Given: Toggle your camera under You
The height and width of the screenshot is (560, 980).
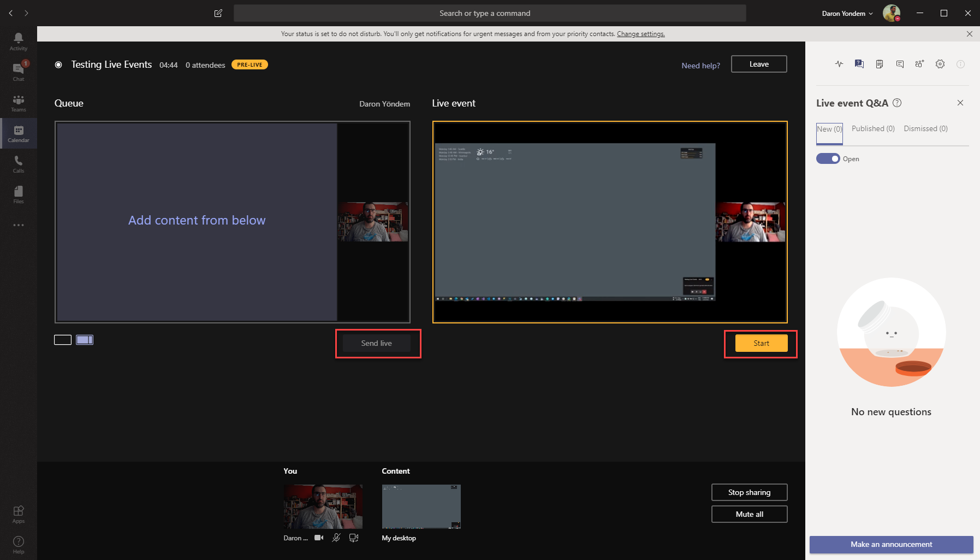Looking at the screenshot, I should 319,538.
